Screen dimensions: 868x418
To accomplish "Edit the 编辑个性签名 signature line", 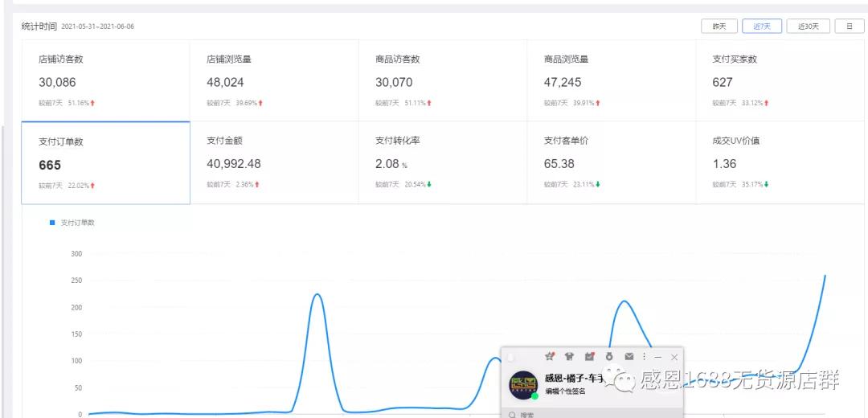I will 565,391.
